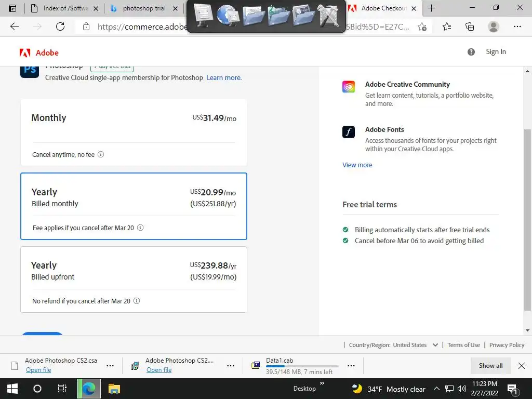Show info about No refund after Mar 20
Screen dimensions: 532x399
pos(137,301)
